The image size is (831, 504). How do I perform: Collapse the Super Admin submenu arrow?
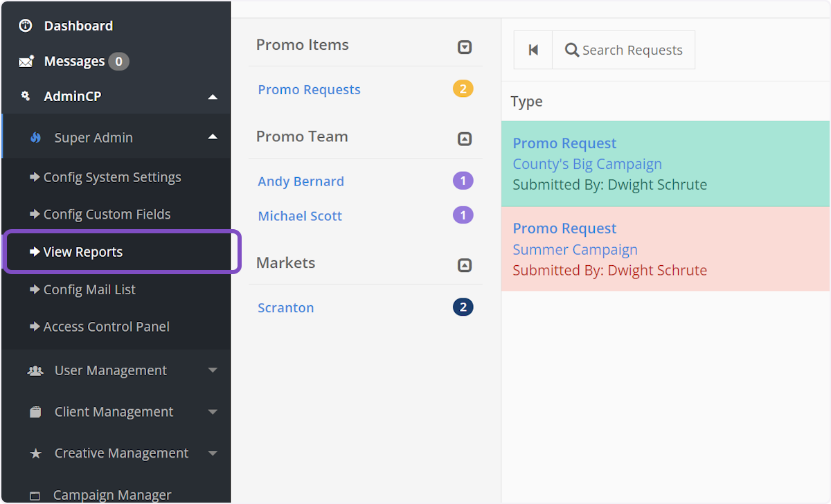pos(213,137)
